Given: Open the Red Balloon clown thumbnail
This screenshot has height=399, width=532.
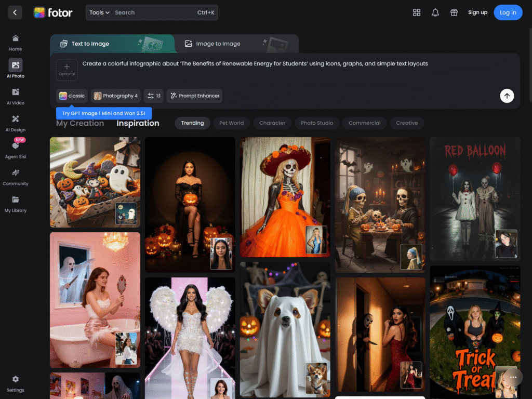Looking at the screenshot, I should click(474, 198).
